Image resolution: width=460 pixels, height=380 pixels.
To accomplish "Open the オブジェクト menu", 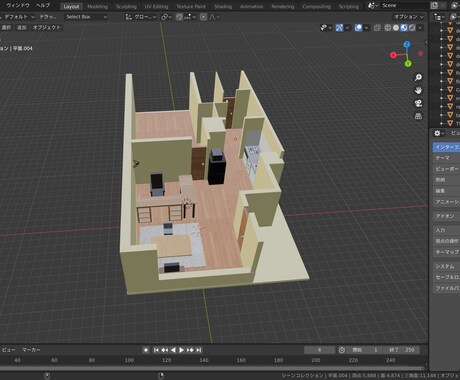I will (47, 28).
